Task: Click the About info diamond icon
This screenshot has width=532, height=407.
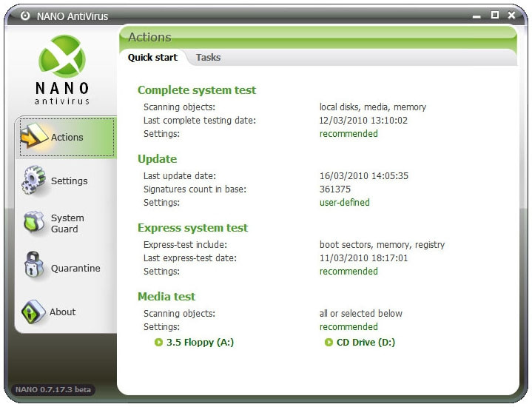Action: pyautogui.click(x=33, y=312)
